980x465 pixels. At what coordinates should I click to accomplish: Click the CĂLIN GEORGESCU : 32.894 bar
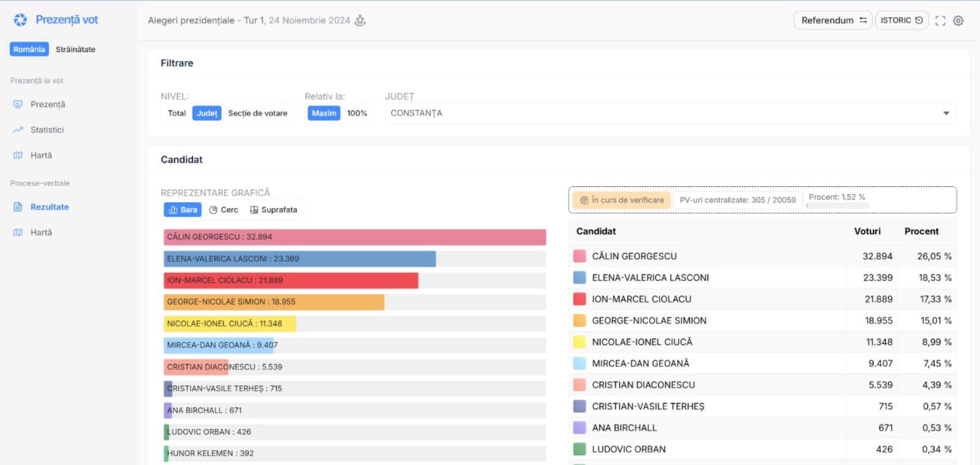coord(355,237)
